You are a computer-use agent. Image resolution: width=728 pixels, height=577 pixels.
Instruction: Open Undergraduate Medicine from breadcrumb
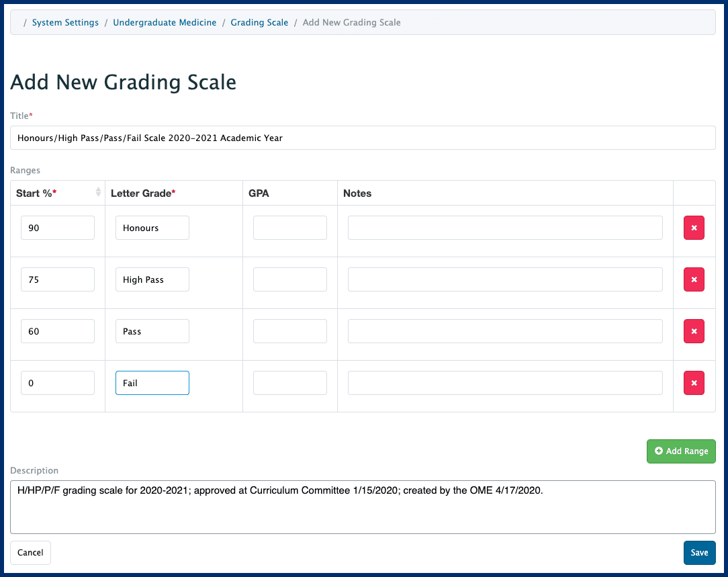click(x=165, y=22)
